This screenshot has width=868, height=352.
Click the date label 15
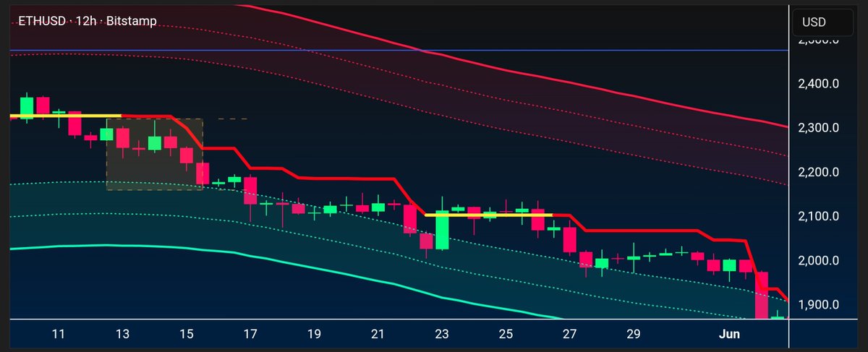coord(187,334)
